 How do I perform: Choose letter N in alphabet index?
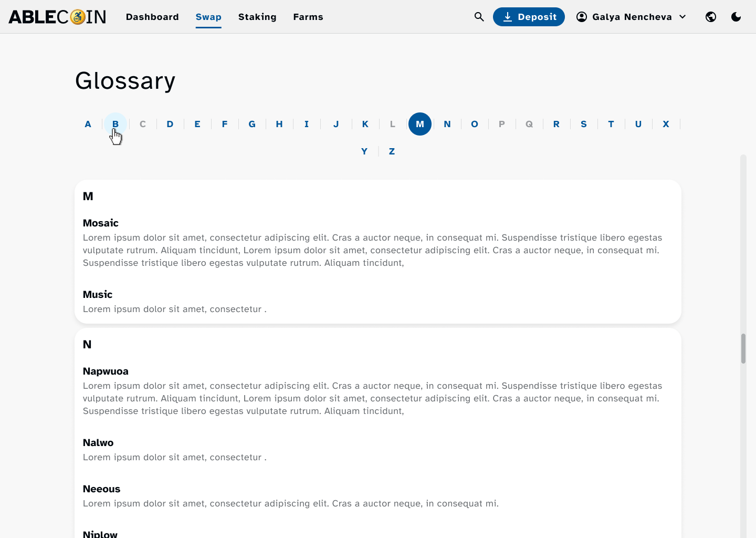click(447, 124)
